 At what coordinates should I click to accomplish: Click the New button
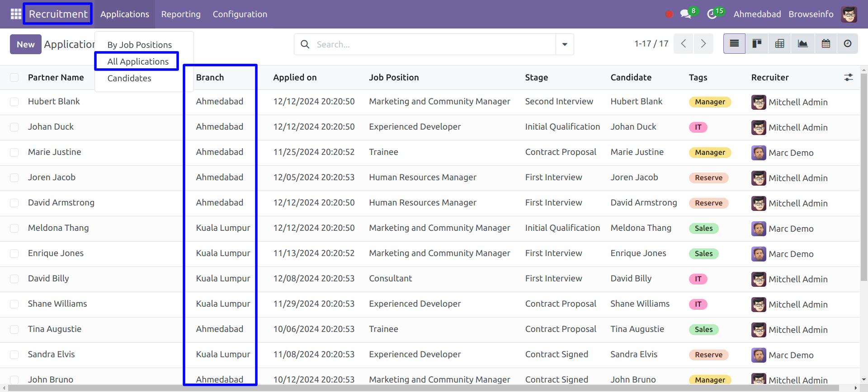26,44
